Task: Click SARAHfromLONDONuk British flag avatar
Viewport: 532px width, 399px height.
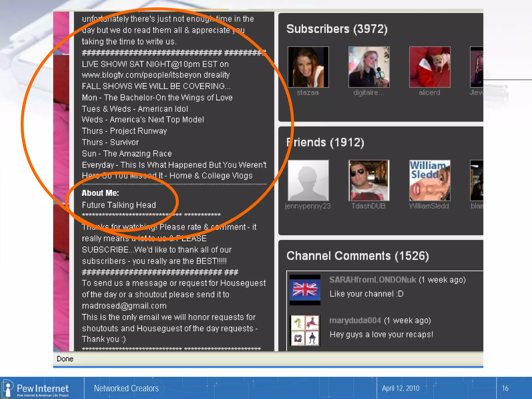Action: [305, 290]
